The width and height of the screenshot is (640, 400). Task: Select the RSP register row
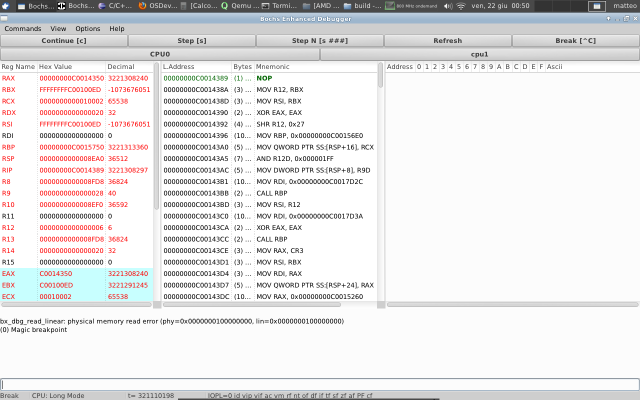[76, 158]
